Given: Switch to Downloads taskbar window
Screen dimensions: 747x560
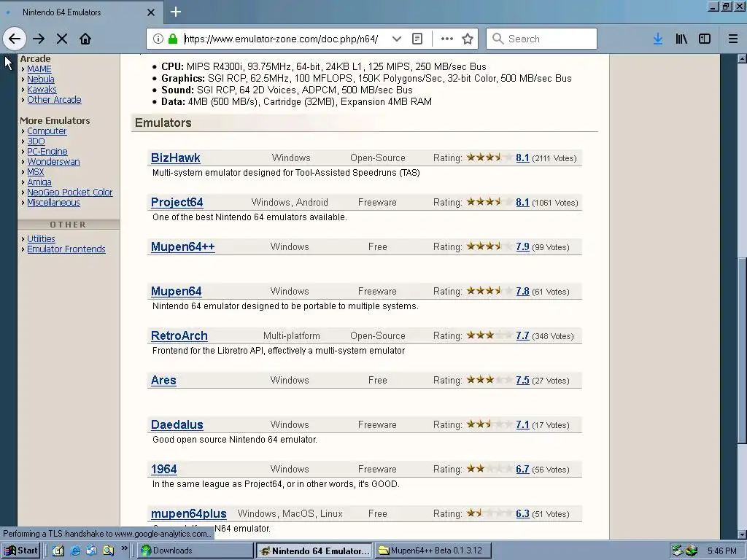Looking at the screenshot, I should click(x=196, y=551).
